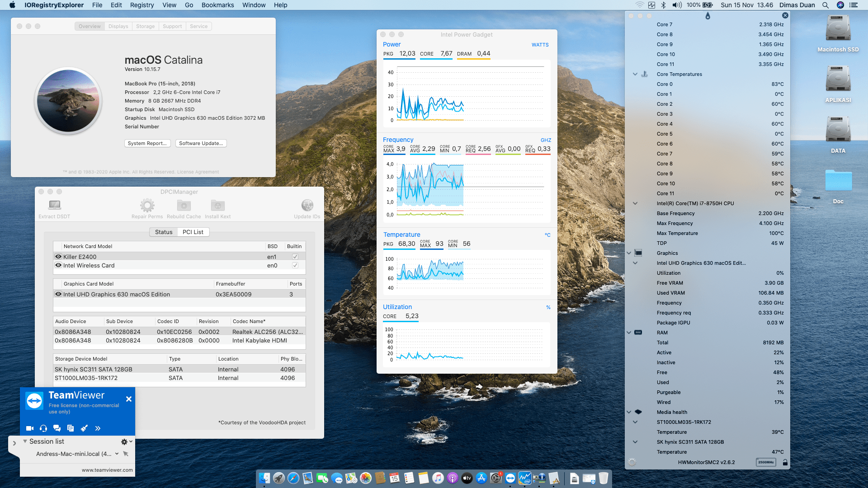Viewport: 868px width, 488px height.
Task: Start a video call in TeamViewer
Action: pyautogui.click(x=29, y=428)
